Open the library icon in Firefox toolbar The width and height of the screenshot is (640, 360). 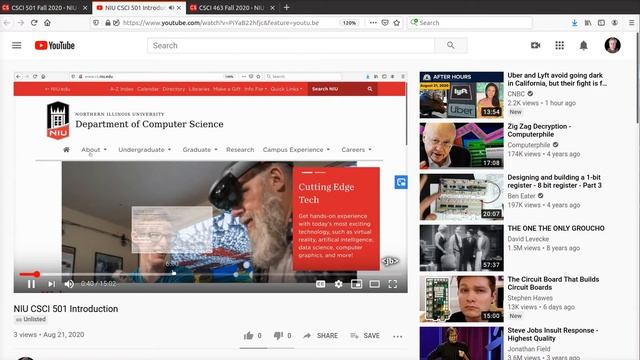588,23
